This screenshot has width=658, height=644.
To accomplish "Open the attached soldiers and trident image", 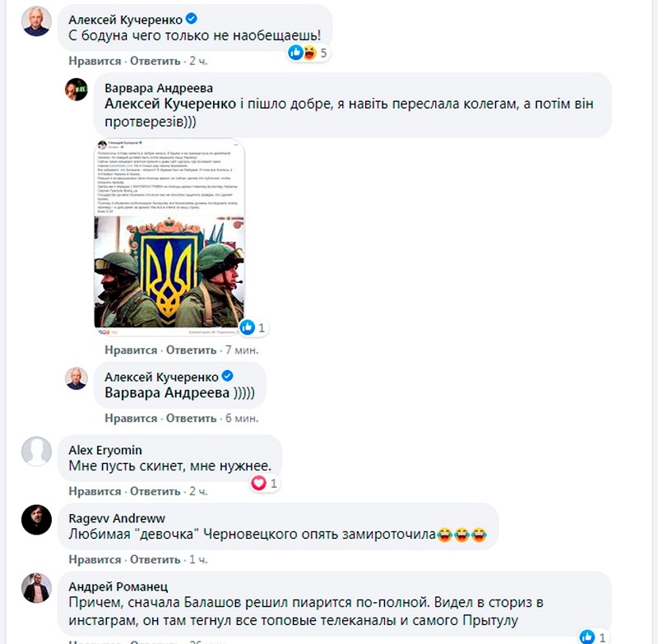I will (x=169, y=237).
